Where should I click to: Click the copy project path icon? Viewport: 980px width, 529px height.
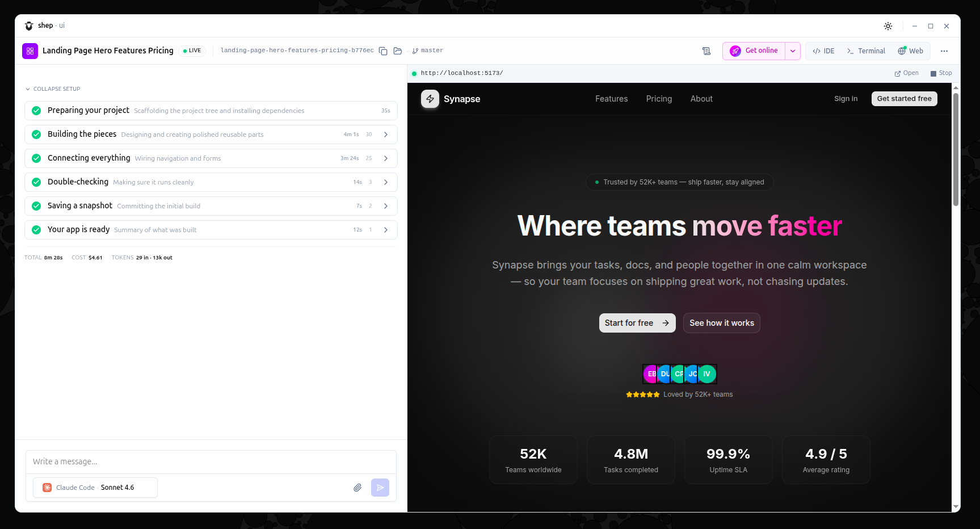[x=383, y=51]
